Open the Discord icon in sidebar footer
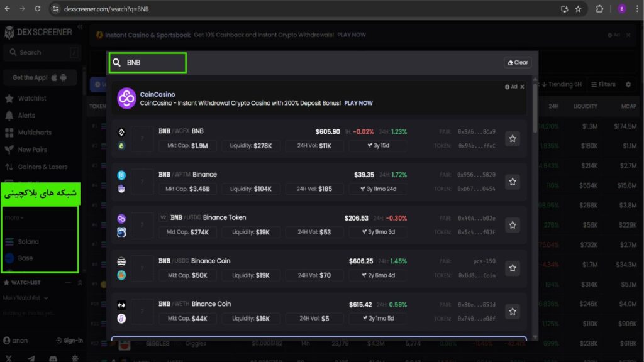The width and height of the screenshot is (644, 362). tap(53, 358)
